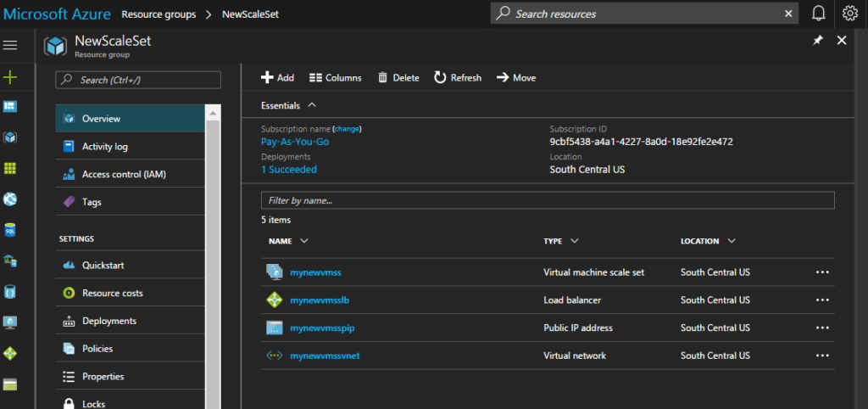Viewport: 868px width, 409px height.
Task: Open the portal settings gear
Action: tap(850, 14)
